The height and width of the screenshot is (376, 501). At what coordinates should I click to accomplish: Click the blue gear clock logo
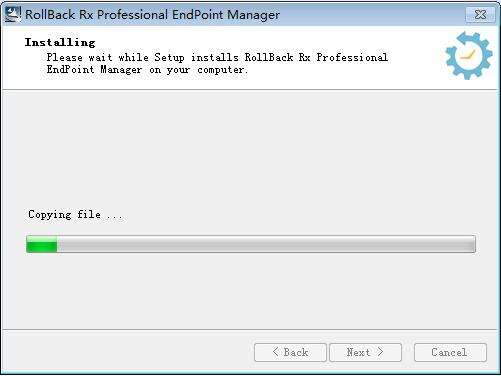pos(469,56)
